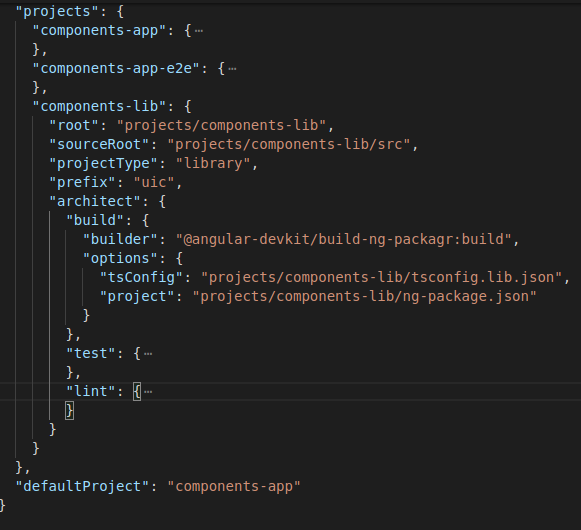Click the "defaultProject" key

[82, 486]
